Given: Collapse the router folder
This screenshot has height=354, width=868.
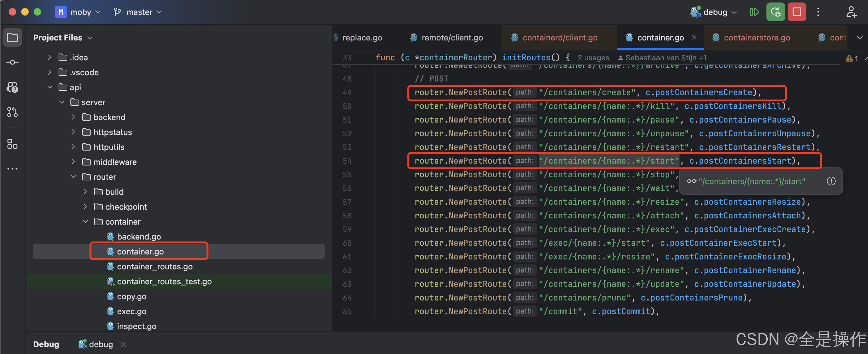Looking at the screenshot, I should 74,177.
